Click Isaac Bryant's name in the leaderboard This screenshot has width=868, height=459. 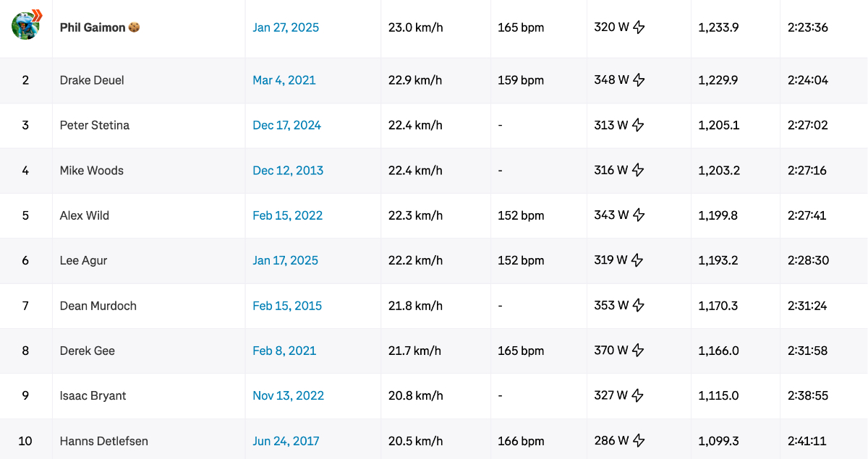93,395
